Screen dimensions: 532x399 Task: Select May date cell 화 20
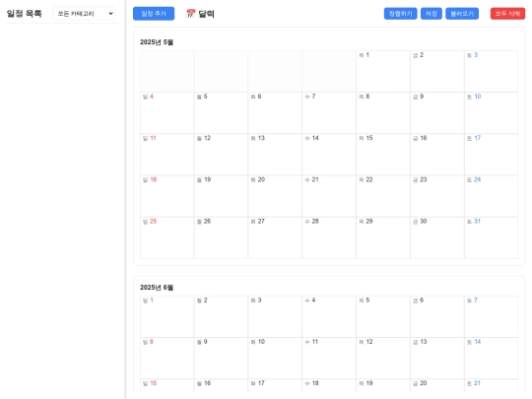[275, 196]
